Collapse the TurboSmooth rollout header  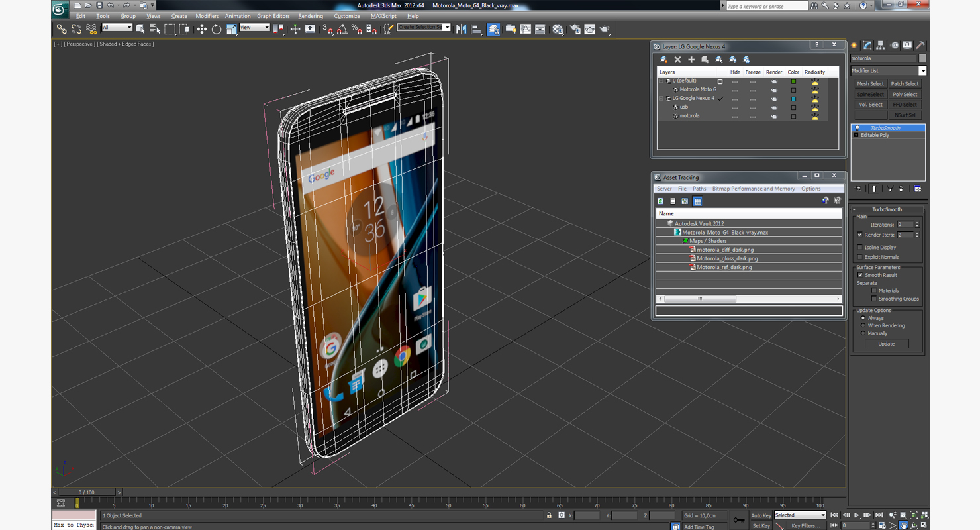pyautogui.click(x=887, y=209)
